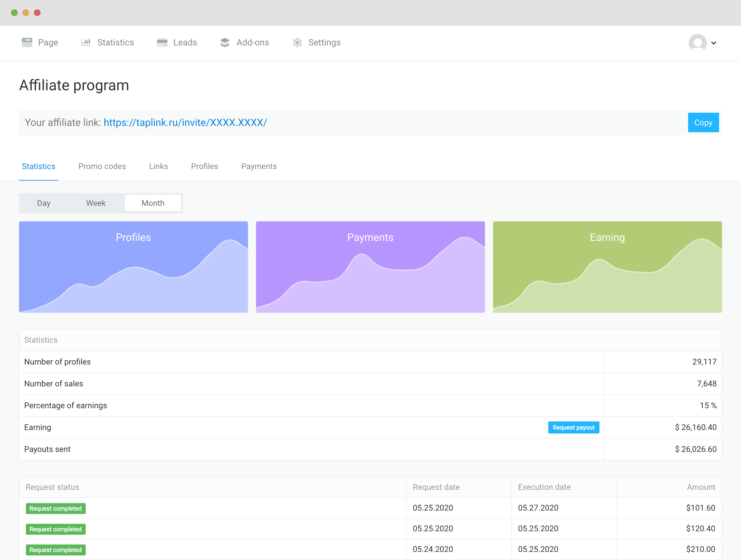This screenshot has height=560, width=741.
Task: Click the $ 26,026.60 payouts amount
Action: tap(696, 449)
